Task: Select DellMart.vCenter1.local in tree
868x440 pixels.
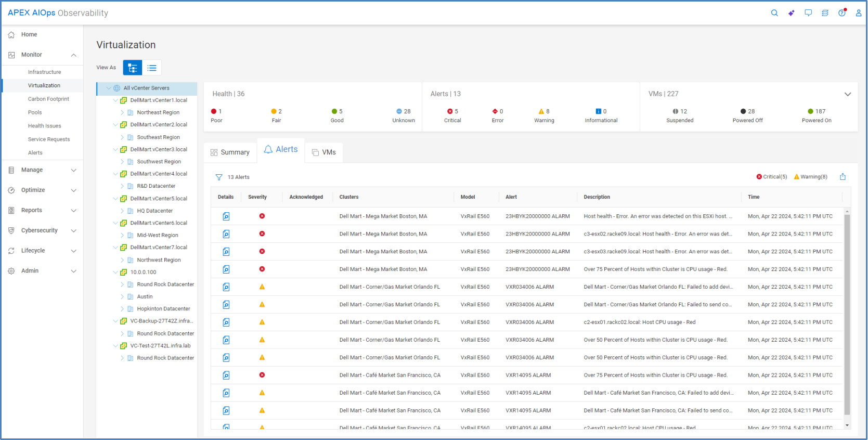Action: [159, 100]
